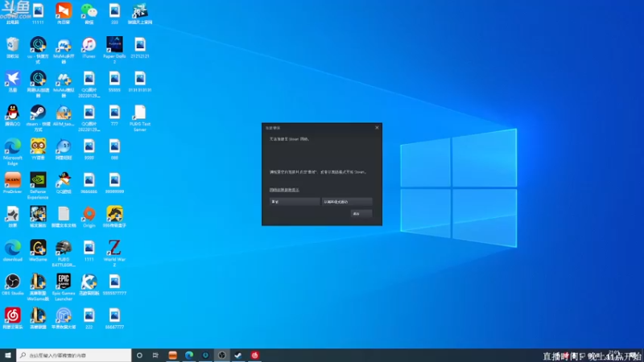Open the Windows Start menu
Screen dimensions: 644x362
point(8,355)
